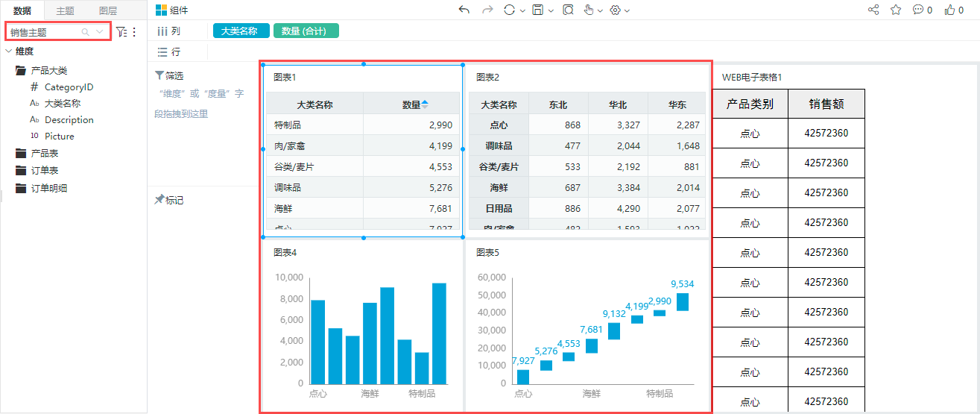Click the share icon
Viewport: 980px width, 414px height.
pos(873,10)
